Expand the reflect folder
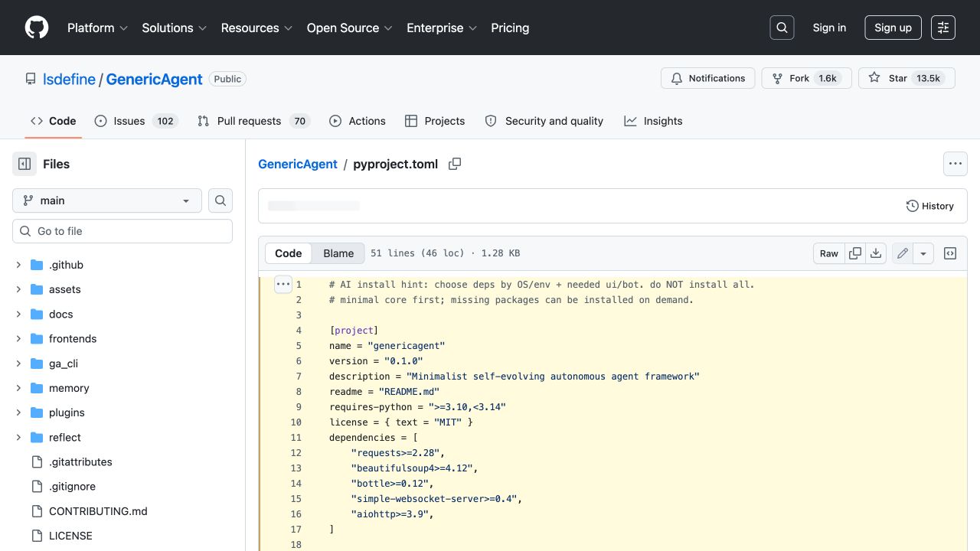Viewport: 980px width, 551px height. (18, 437)
